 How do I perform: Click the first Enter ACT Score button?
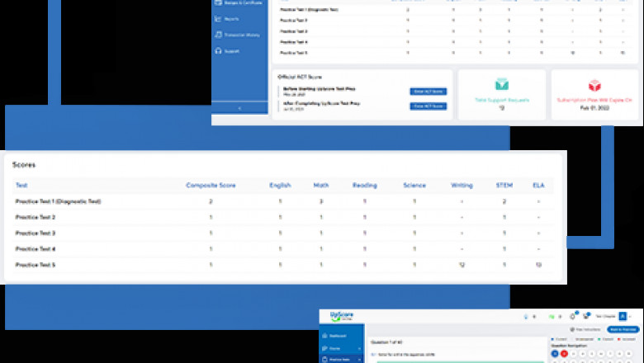click(428, 91)
